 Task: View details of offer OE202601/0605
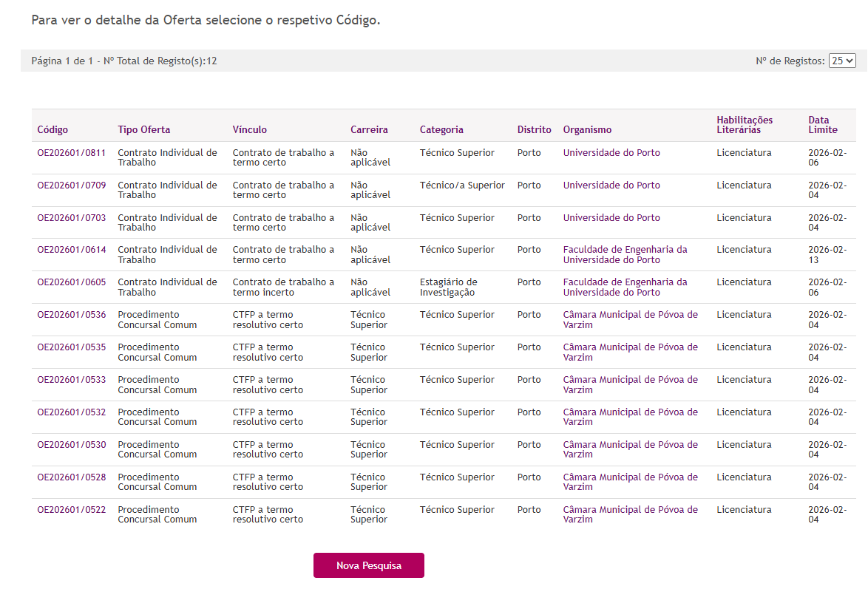[x=72, y=282]
